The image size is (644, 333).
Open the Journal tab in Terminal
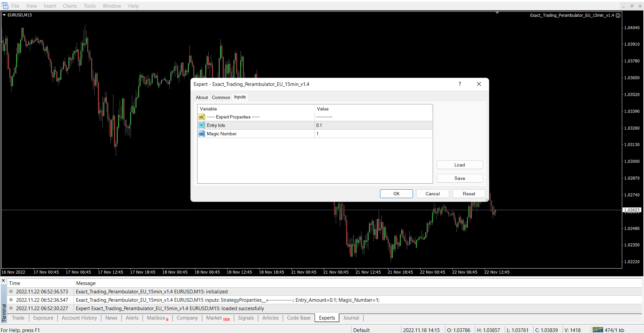[x=351, y=318]
